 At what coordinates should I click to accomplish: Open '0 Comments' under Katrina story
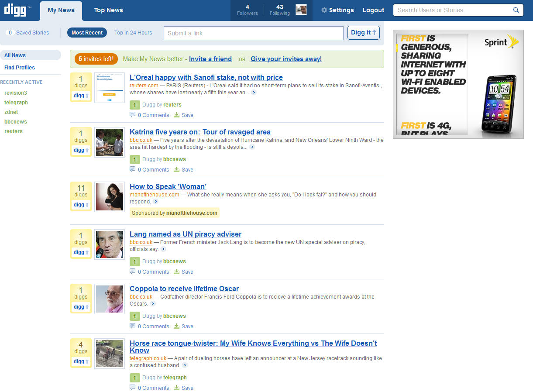(153, 169)
